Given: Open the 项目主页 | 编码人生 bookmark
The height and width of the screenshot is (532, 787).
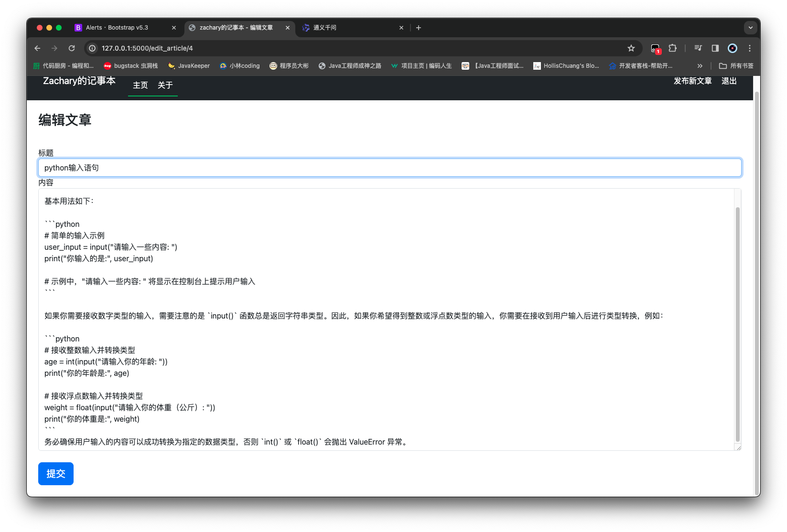Looking at the screenshot, I should point(421,66).
